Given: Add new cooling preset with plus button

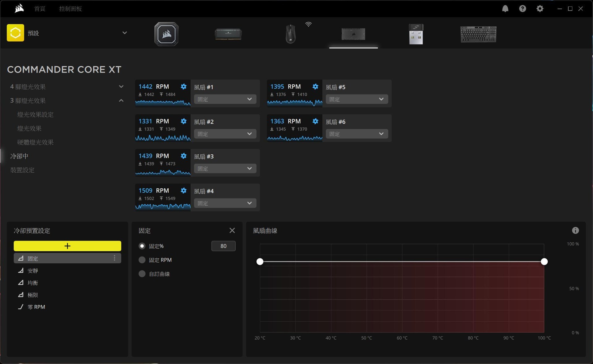Looking at the screenshot, I should pos(67,246).
